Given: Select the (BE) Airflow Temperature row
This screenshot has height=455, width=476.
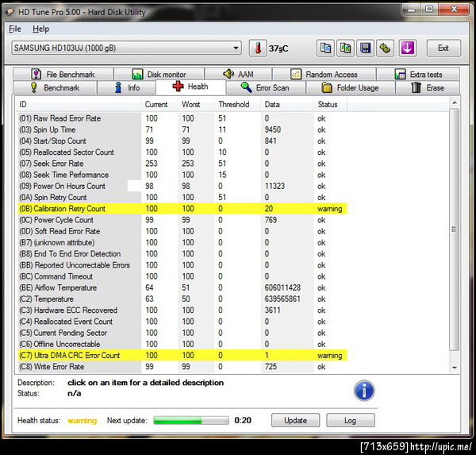Looking at the screenshot, I should click(x=181, y=287).
